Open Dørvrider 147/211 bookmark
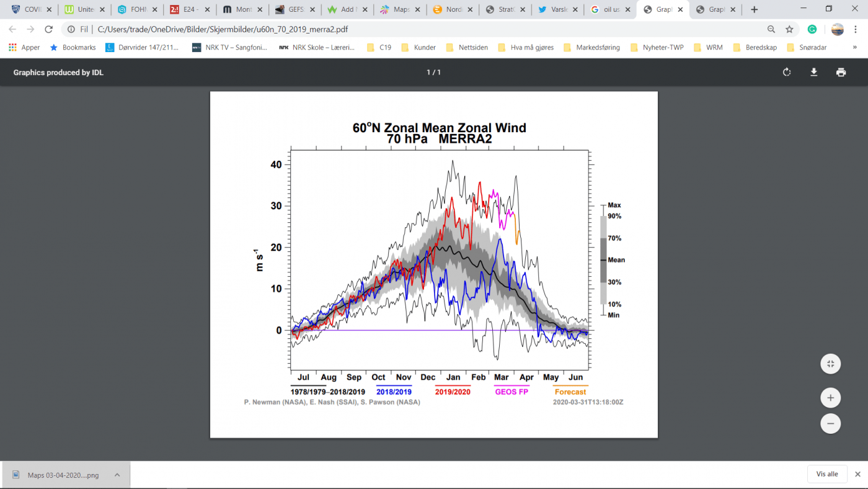This screenshot has height=489, width=868. click(x=143, y=47)
